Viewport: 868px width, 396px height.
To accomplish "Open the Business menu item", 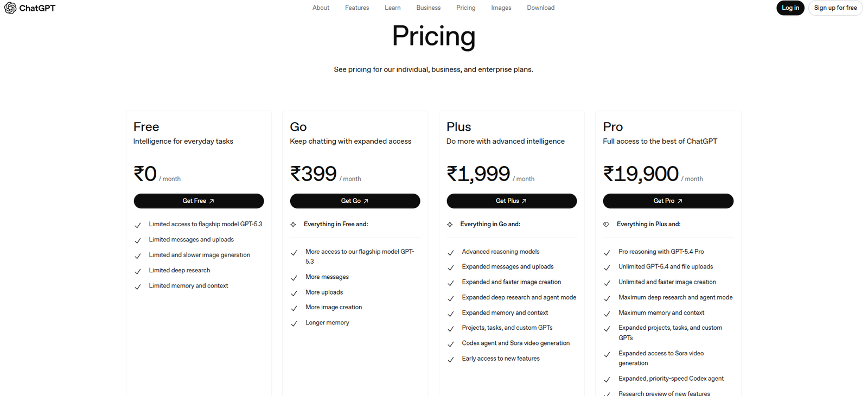I will click(428, 8).
